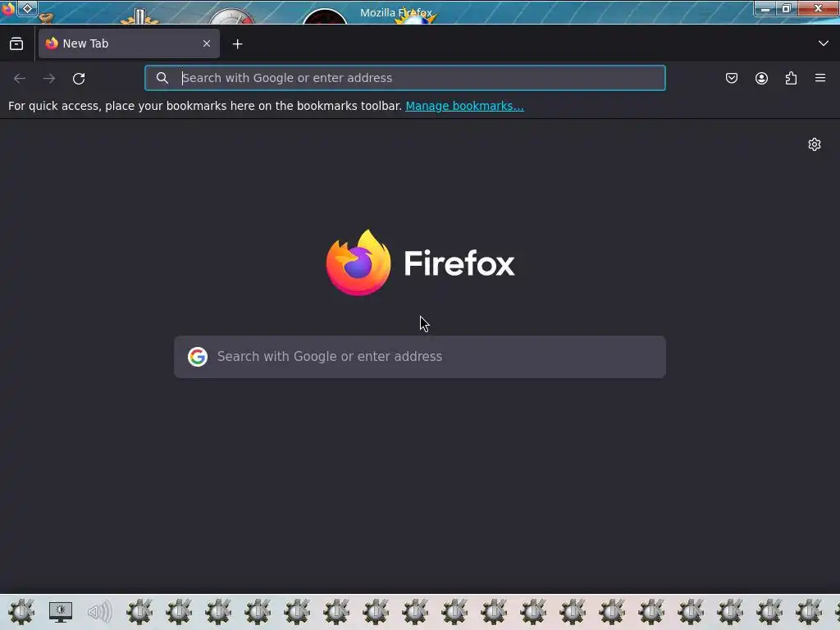This screenshot has width=840, height=630.
Task: Click the Google logo in search box
Action: pos(197,357)
